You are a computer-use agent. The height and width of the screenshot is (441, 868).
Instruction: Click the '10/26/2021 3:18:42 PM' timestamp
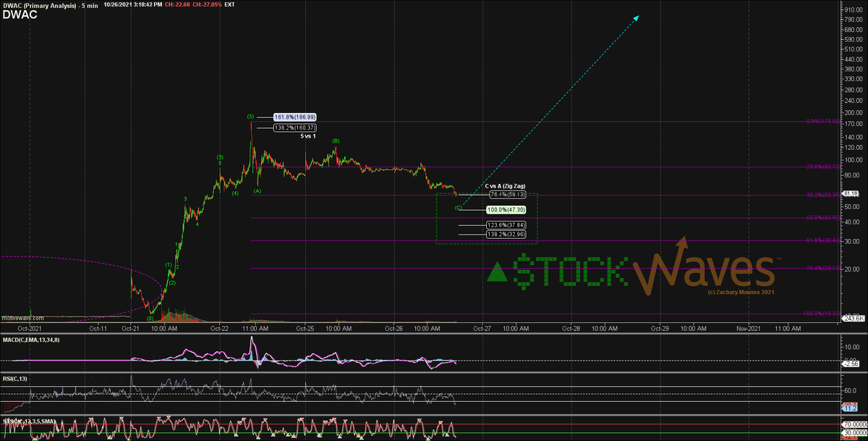coord(132,4)
